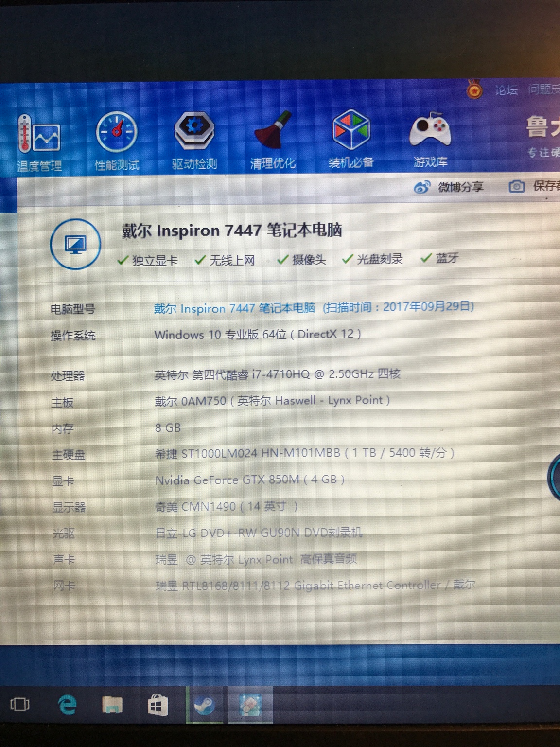Click the 处理器 row label
The height and width of the screenshot is (747, 560).
(x=68, y=376)
